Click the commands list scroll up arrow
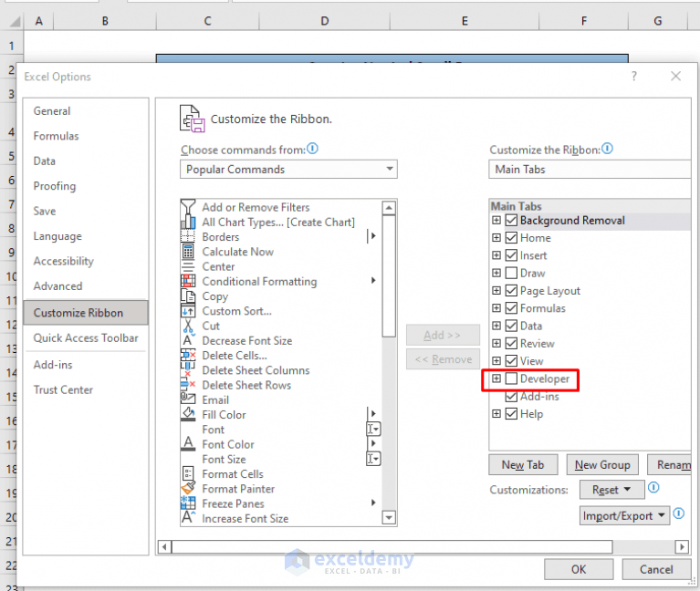Image resolution: width=700 pixels, height=591 pixels. tap(390, 208)
